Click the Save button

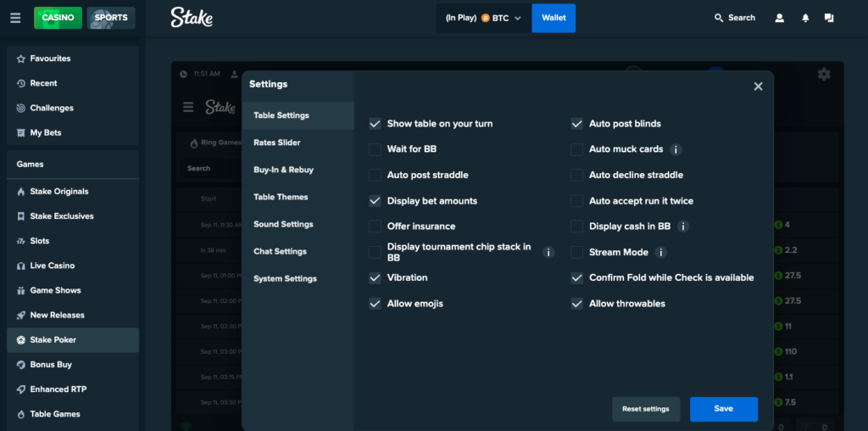pos(724,409)
